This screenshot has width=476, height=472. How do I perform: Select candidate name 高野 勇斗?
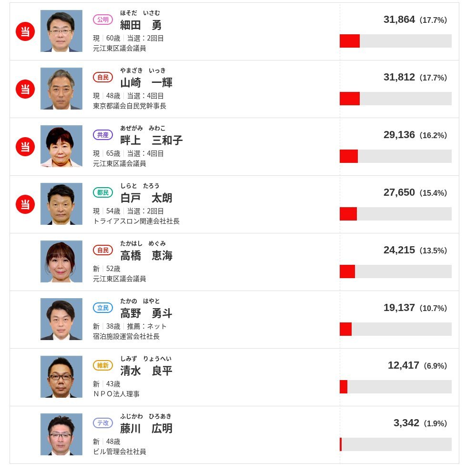click(x=146, y=313)
